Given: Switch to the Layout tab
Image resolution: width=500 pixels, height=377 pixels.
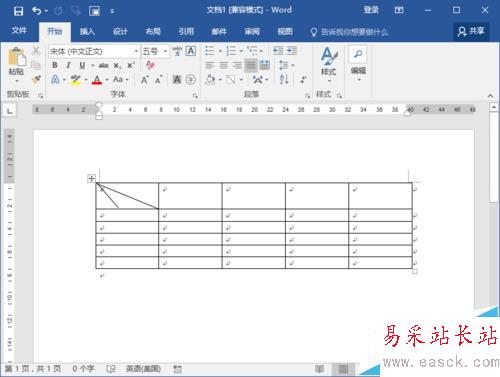Looking at the screenshot, I should 153,32.
